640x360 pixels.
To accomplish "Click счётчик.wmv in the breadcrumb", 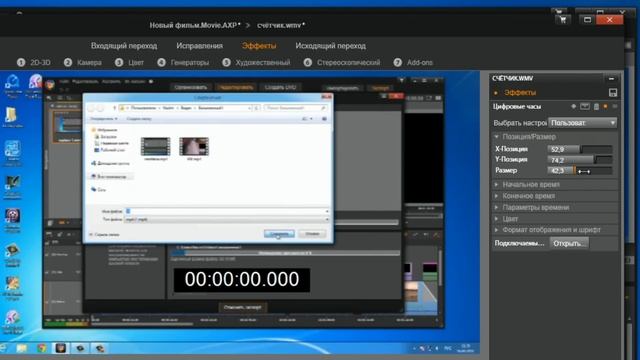I will click(281, 25).
